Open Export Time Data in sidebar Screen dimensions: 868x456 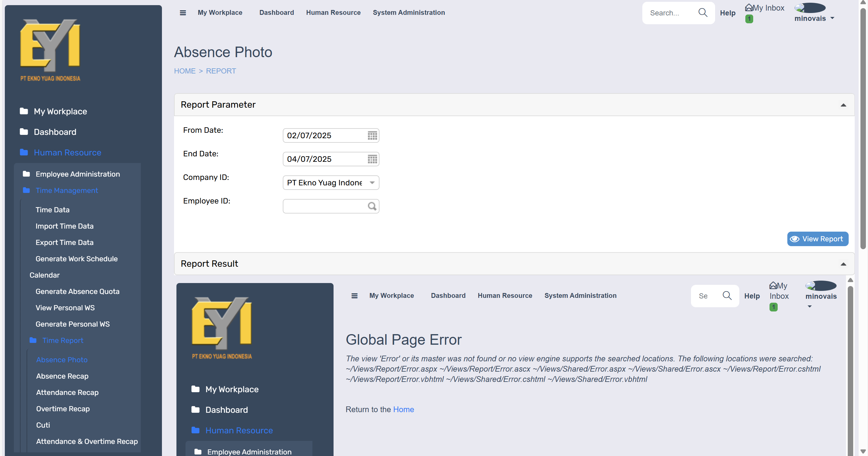coord(64,242)
